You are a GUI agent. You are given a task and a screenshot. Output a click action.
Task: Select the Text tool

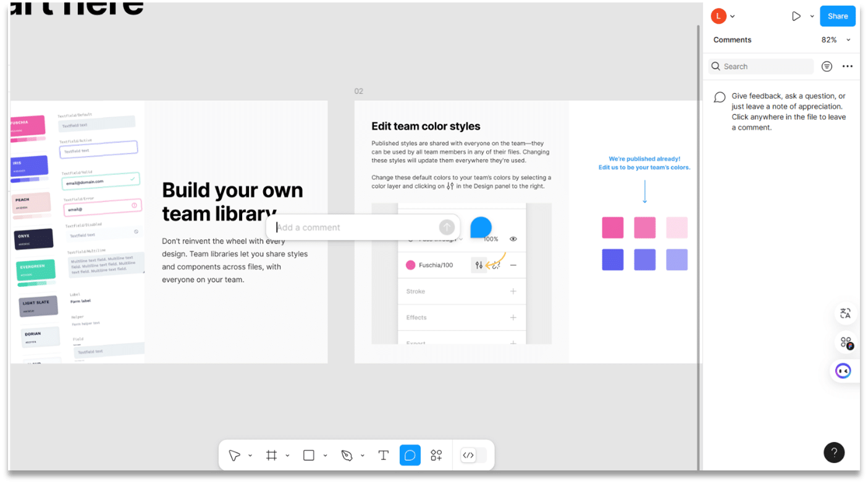383,456
